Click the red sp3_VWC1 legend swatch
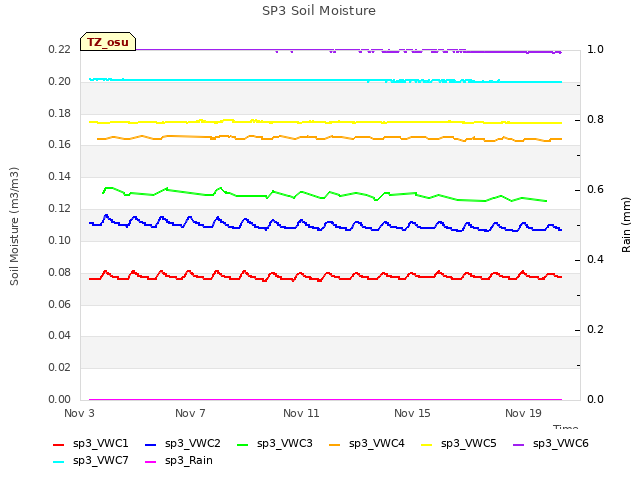The width and height of the screenshot is (640, 480). click(x=59, y=444)
